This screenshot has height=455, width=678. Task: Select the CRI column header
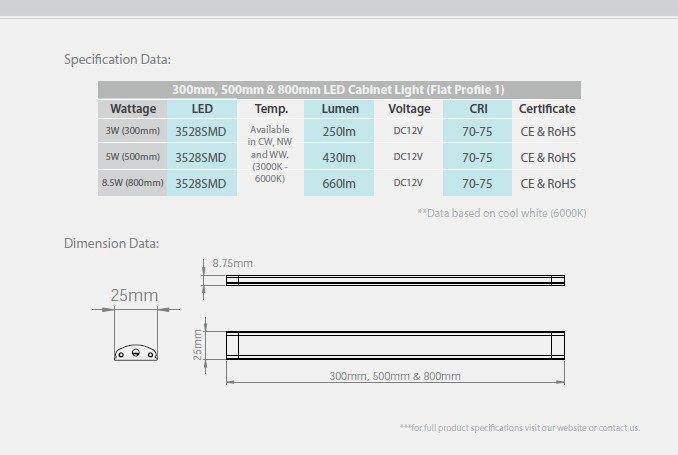[x=478, y=109]
